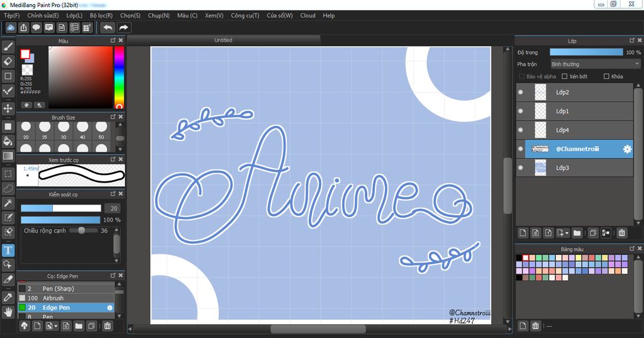644x338 pixels.
Task: Click the export/share icon in toolbar
Action: (x=23, y=28)
